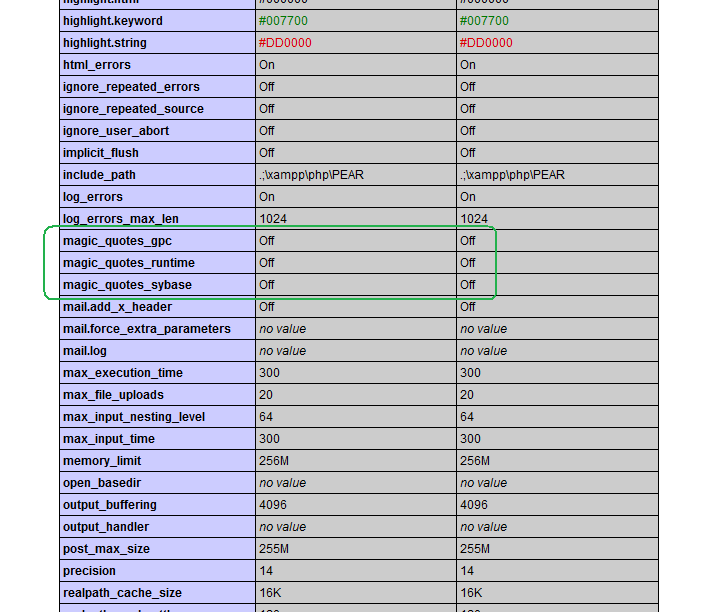
Task: Select max_execution_time first 300 value
Action: 269,373
